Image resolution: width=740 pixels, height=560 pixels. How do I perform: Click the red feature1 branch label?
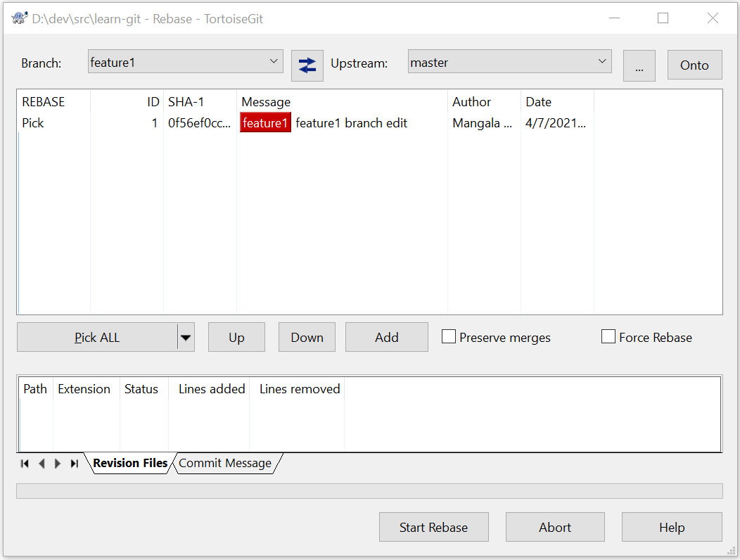click(x=265, y=123)
